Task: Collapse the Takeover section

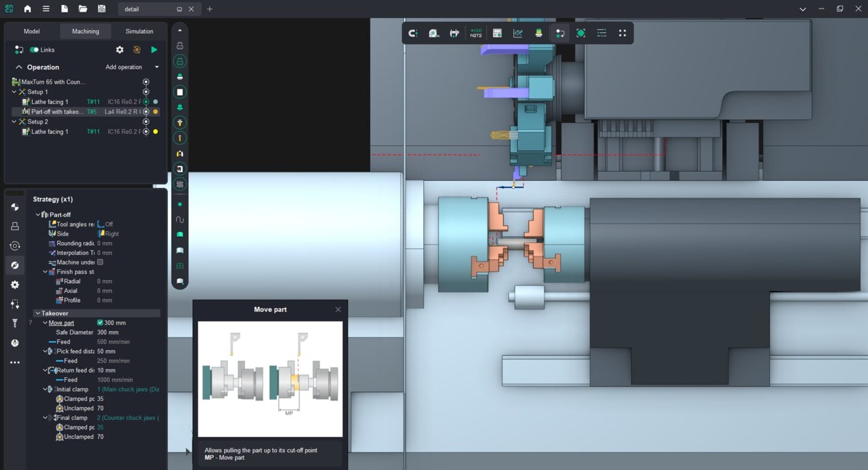Action: tap(37, 313)
